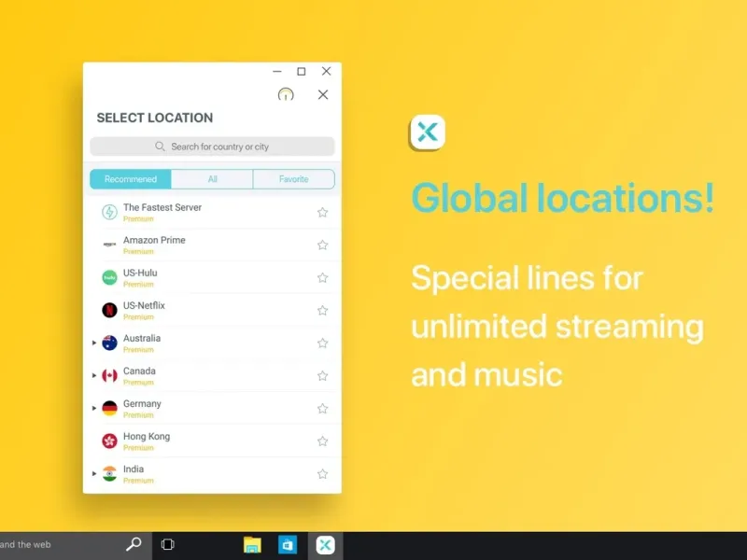Click the taskbar search magnifier icon
Screen dimensions: 747x560
point(134,544)
